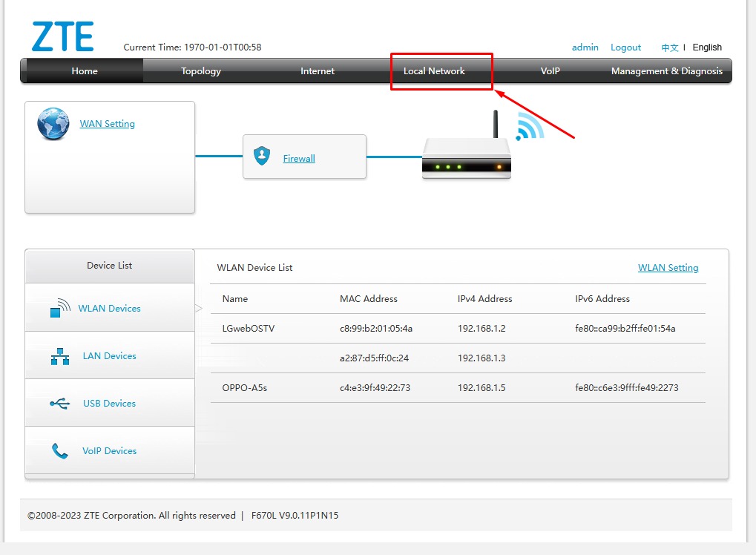Click the blue Wi-Fi signal icon

point(530,126)
